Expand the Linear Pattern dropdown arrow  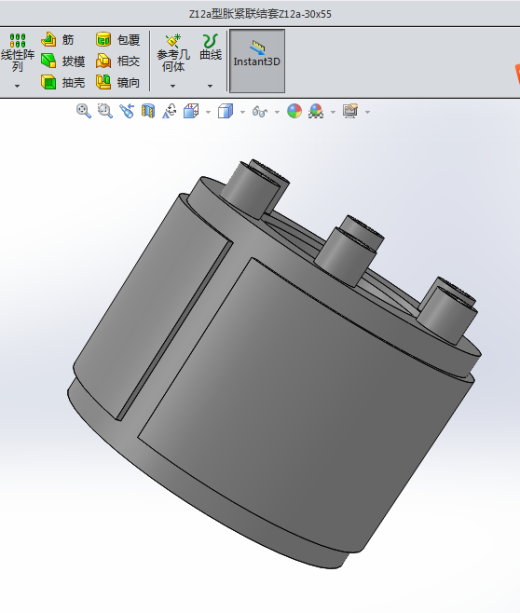17,86
